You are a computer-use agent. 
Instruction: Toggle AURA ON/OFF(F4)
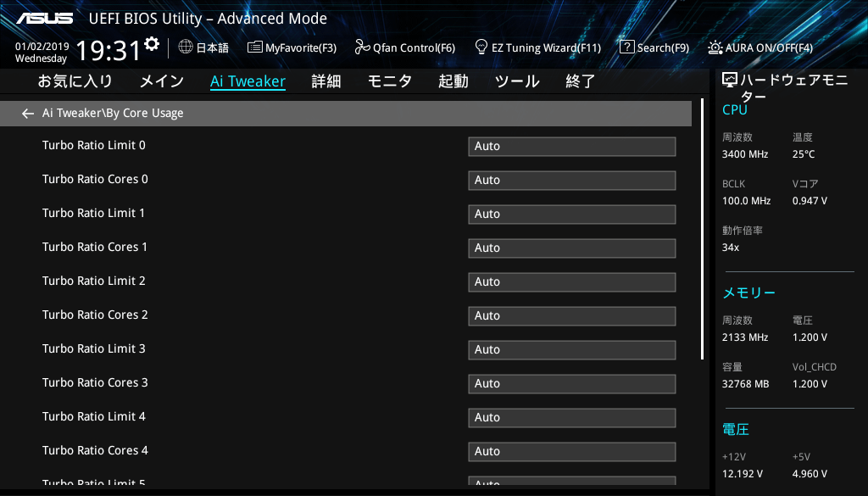point(769,47)
